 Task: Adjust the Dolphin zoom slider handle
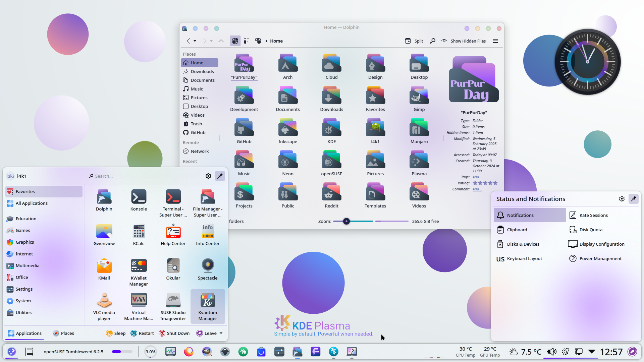(x=346, y=221)
